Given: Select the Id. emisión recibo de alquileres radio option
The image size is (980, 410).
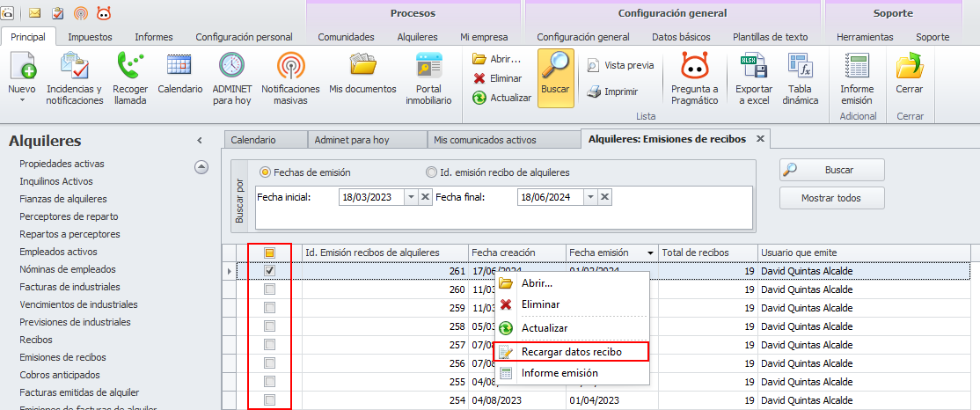Looking at the screenshot, I should [x=431, y=172].
